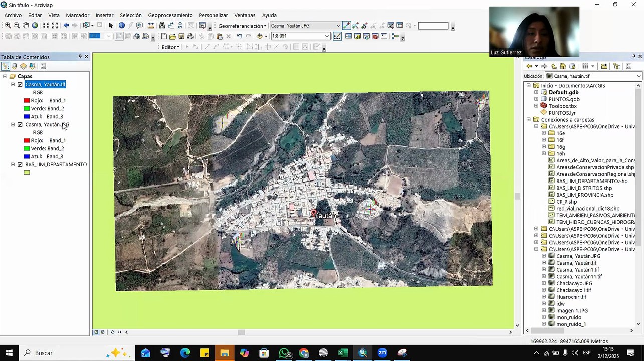This screenshot has width=644, height=361.
Task: Expand the Toolbox.tbx node
Action: click(x=536, y=106)
